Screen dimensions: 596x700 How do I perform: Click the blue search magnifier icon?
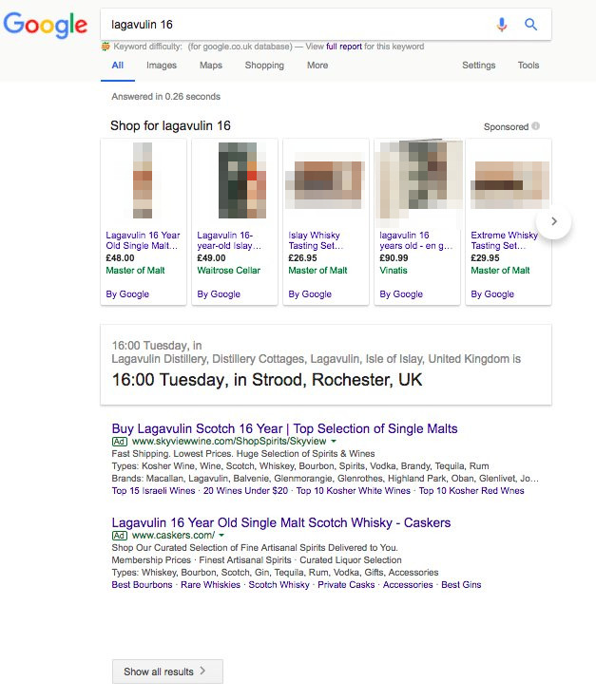click(x=530, y=24)
